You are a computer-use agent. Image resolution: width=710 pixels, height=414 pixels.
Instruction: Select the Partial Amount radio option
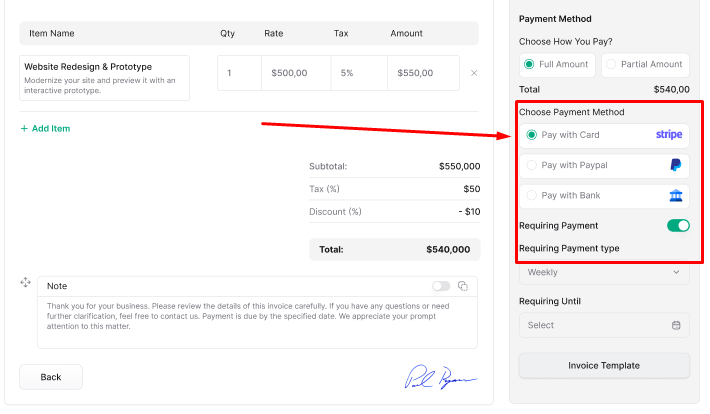coord(610,64)
